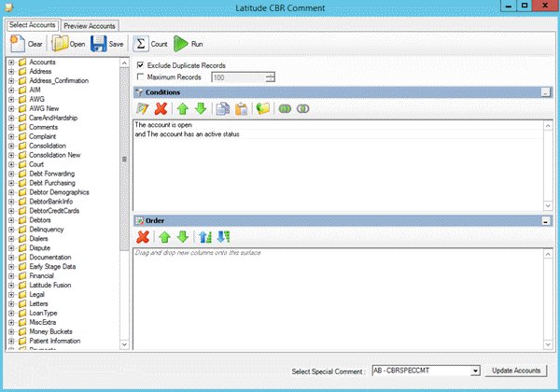Screen dimensions: 560x392
Task: Click the copy icon in Conditions toolbar
Action: coord(222,109)
